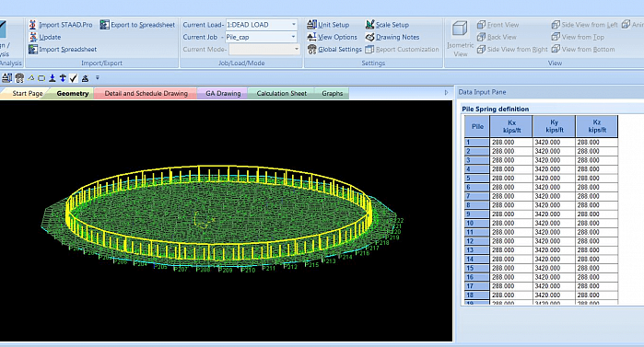Click the Pile Spring definition heading
Viewport: 644px width, 347px height.
click(x=496, y=110)
